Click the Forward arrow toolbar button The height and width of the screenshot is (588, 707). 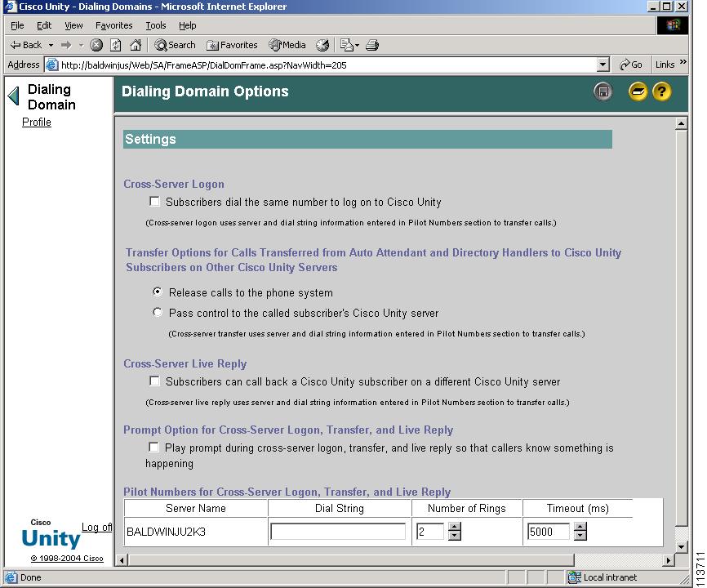pyautogui.click(x=66, y=45)
